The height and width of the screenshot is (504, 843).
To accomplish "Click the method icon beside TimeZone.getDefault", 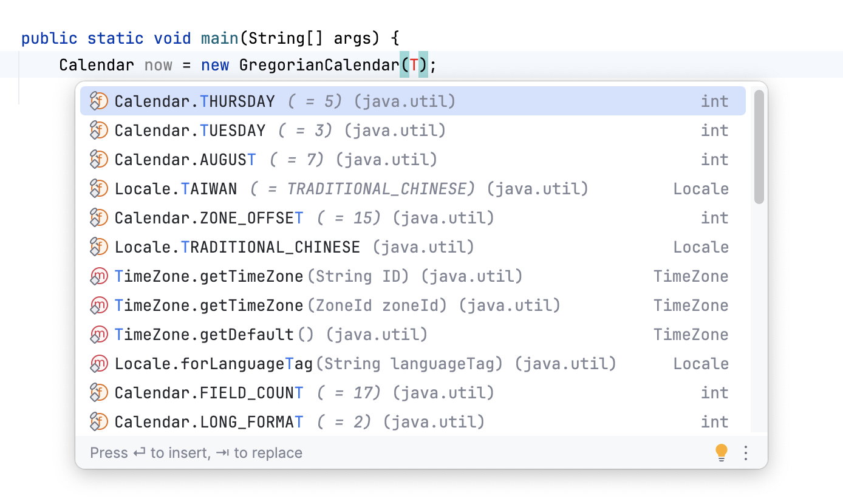I will point(98,334).
